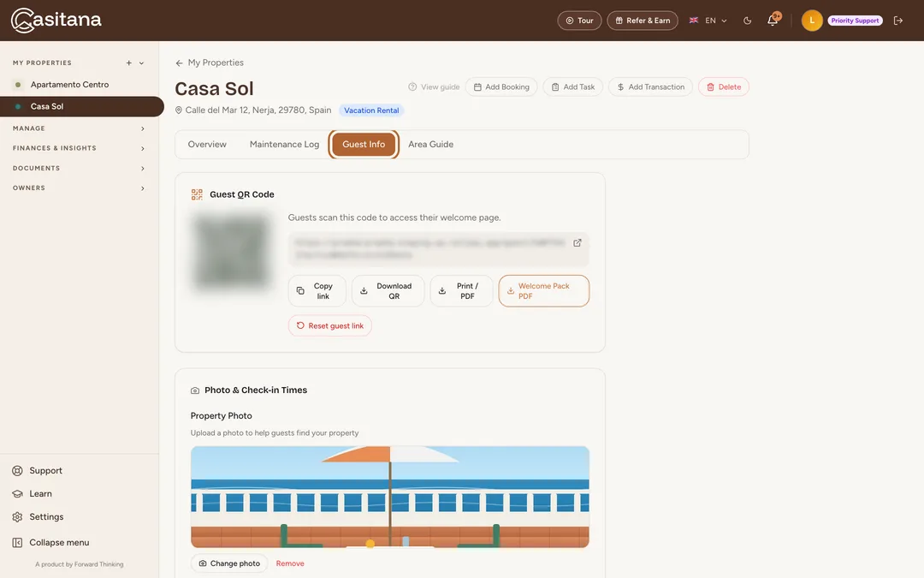Click Add Transaction button
The width and height of the screenshot is (924, 578).
click(x=650, y=86)
